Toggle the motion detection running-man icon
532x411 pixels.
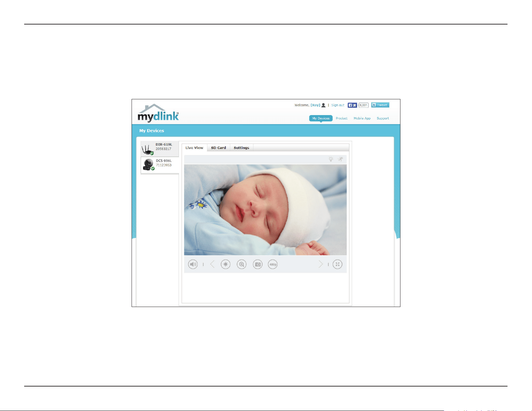(x=341, y=159)
